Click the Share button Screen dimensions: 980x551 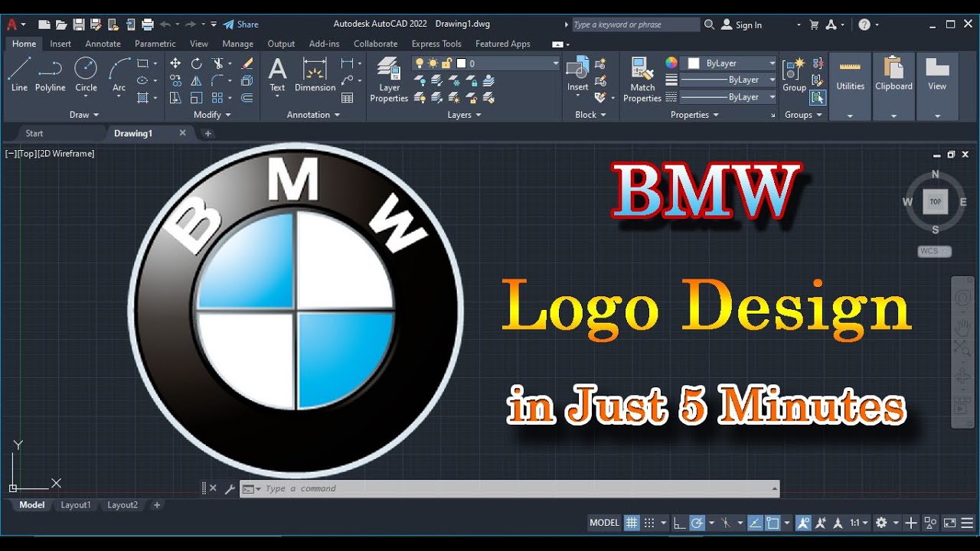[x=240, y=24]
